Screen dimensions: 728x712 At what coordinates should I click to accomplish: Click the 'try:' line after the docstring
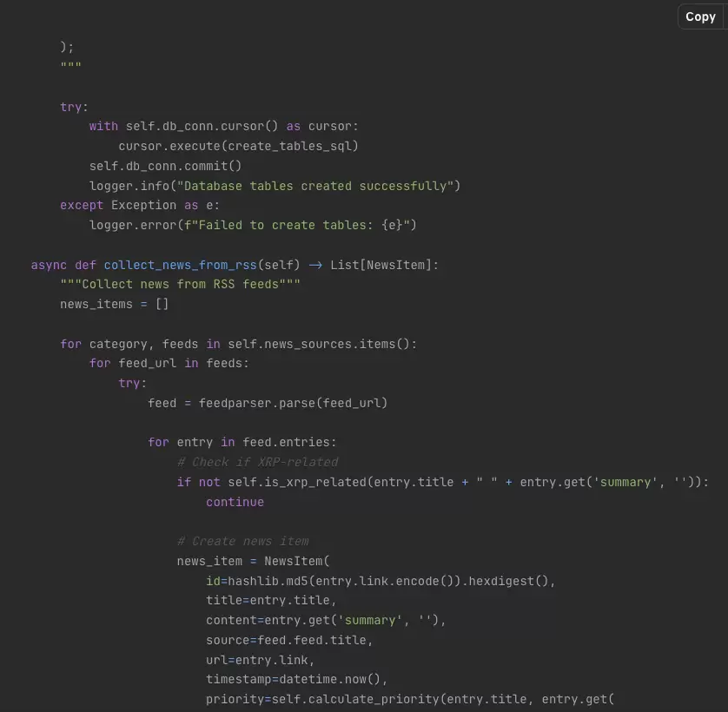tap(74, 107)
